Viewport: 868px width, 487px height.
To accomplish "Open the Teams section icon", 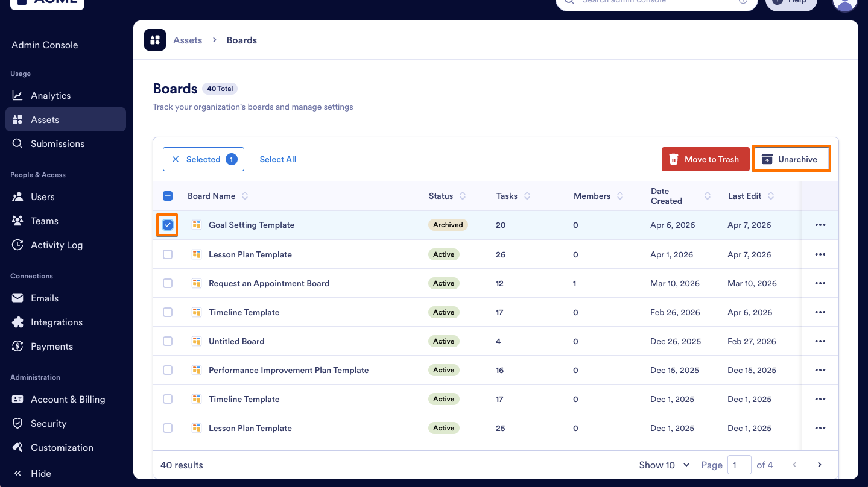I will point(17,221).
